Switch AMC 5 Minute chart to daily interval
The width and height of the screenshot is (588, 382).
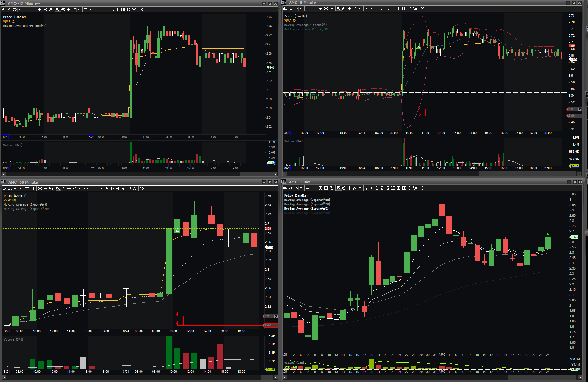tap(410, 9)
